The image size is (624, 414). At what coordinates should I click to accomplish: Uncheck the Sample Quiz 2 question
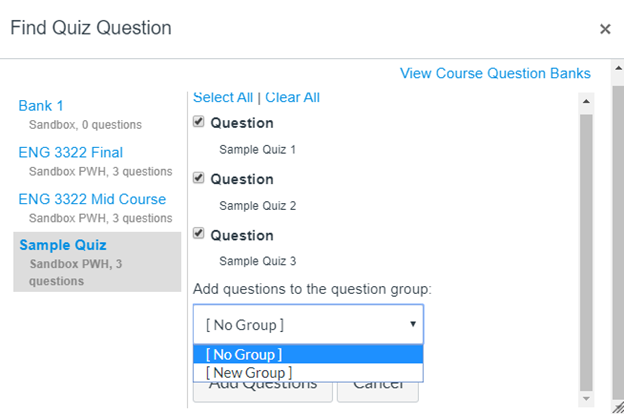(199, 178)
